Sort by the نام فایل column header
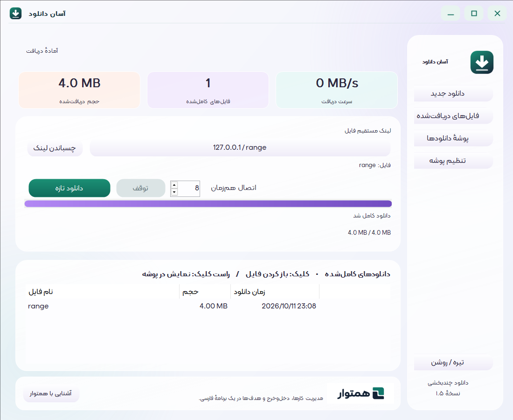 (103, 292)
